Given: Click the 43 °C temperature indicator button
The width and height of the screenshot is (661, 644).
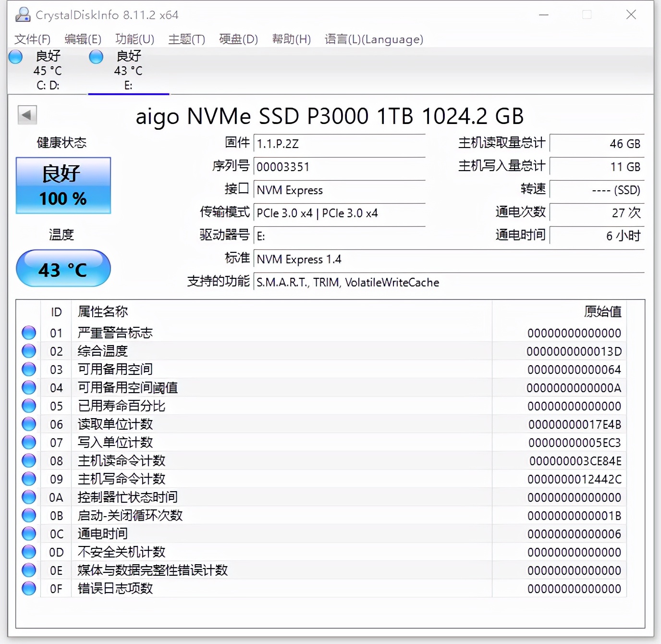Looking at the screenshot, I should 63,269.
